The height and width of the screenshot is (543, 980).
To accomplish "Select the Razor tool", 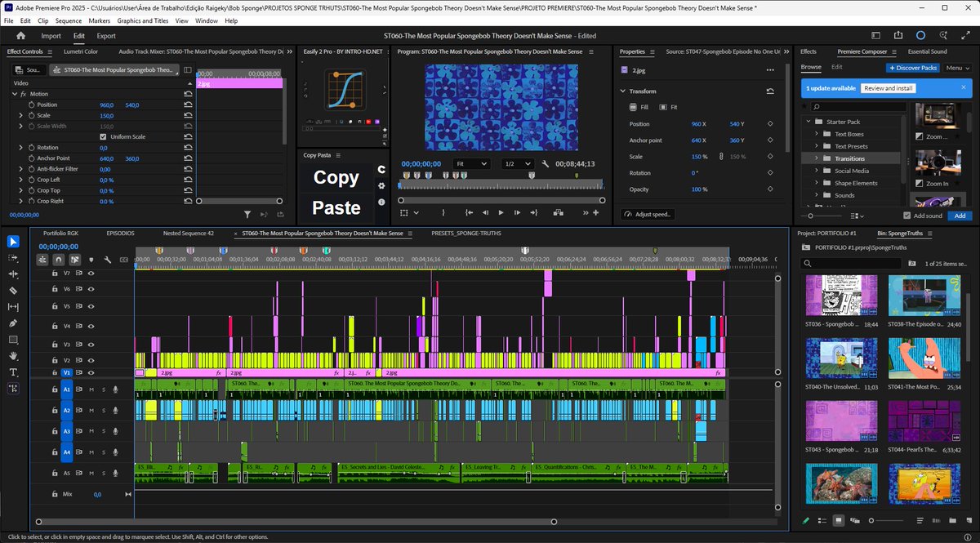I will (13, 290).
